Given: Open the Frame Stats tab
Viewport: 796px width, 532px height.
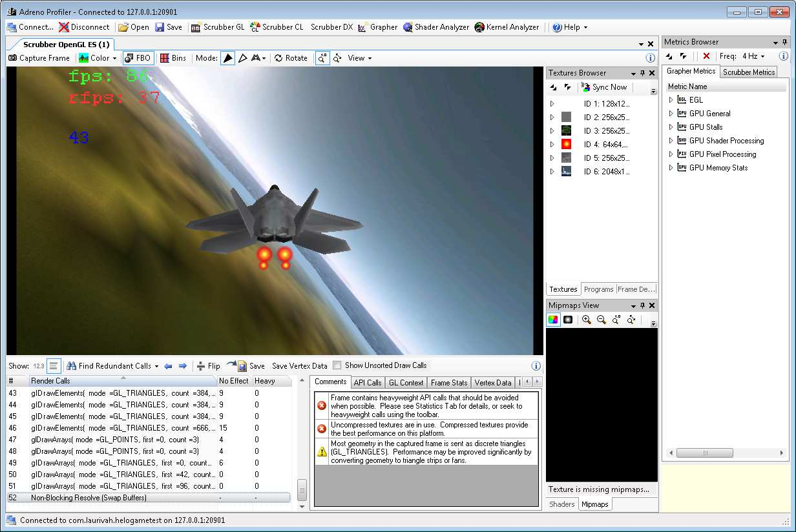Looking at the screenshot, I should coord(449,383).
